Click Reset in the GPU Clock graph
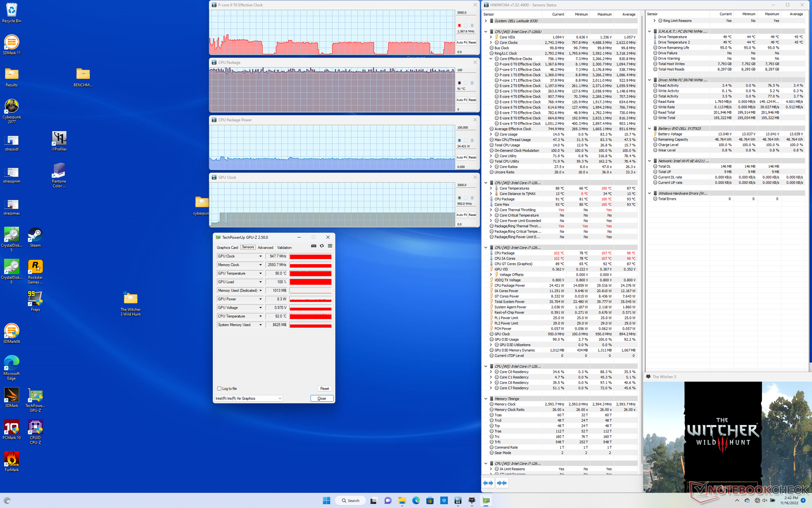The width and height of the screenshot is (812, 508). pyautogui.click(x=472, y=215)
